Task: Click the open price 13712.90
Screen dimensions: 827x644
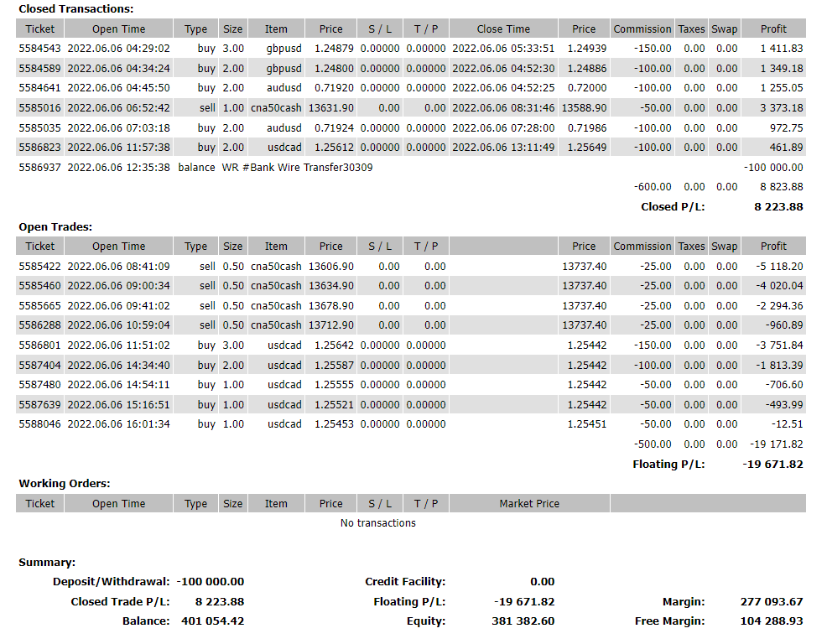Action: click(x=330, y=325)
